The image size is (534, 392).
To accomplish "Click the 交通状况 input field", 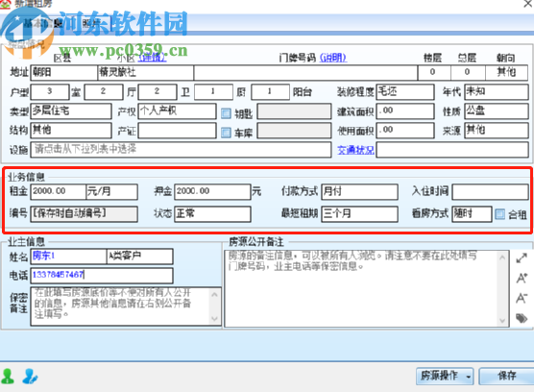I will (x=452, y=150).
